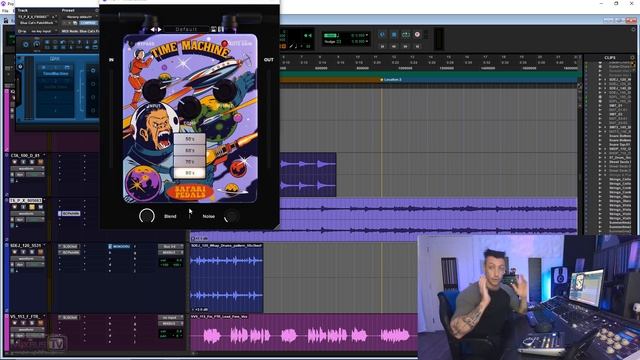Open waveform view selector on SDEJ_120 track
This screenshot has height=360, width=640.
point(27,258)
